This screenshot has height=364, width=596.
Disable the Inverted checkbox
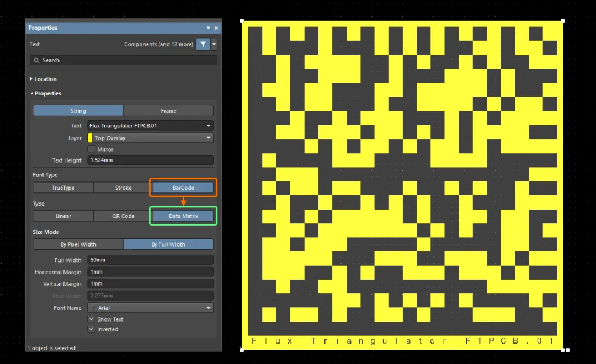91,329
